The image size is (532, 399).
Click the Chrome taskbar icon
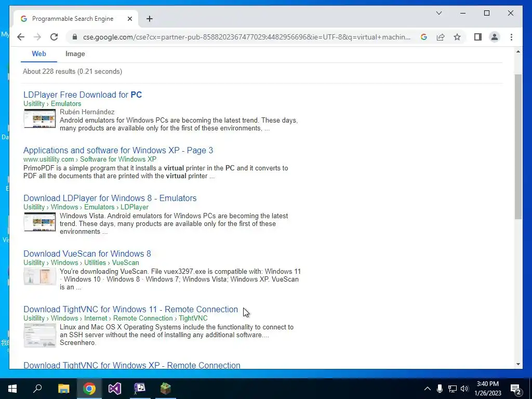pos(89,389)
